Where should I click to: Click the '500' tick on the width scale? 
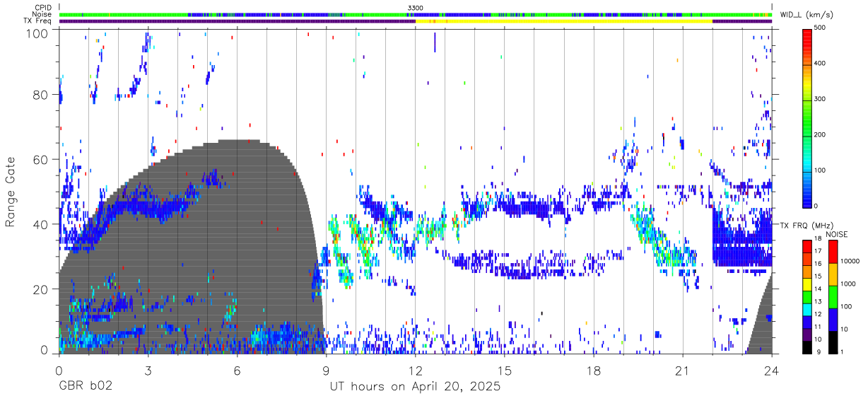coord(821,28)
